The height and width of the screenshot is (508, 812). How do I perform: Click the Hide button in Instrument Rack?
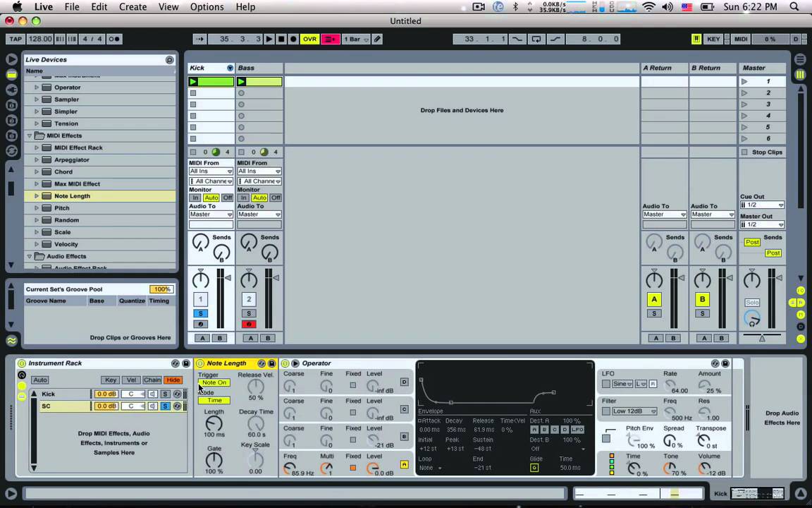pyautogui.click(x=173, y=380)
